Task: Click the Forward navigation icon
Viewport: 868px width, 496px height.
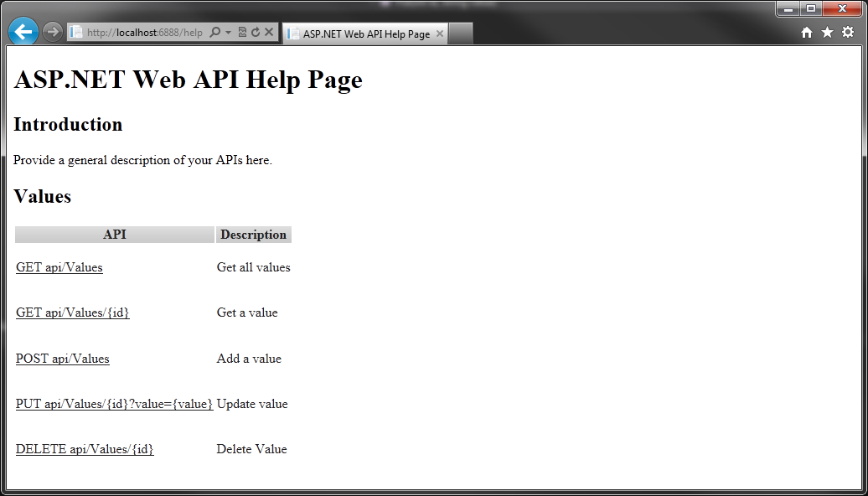Action: click(x=53, y=32)
